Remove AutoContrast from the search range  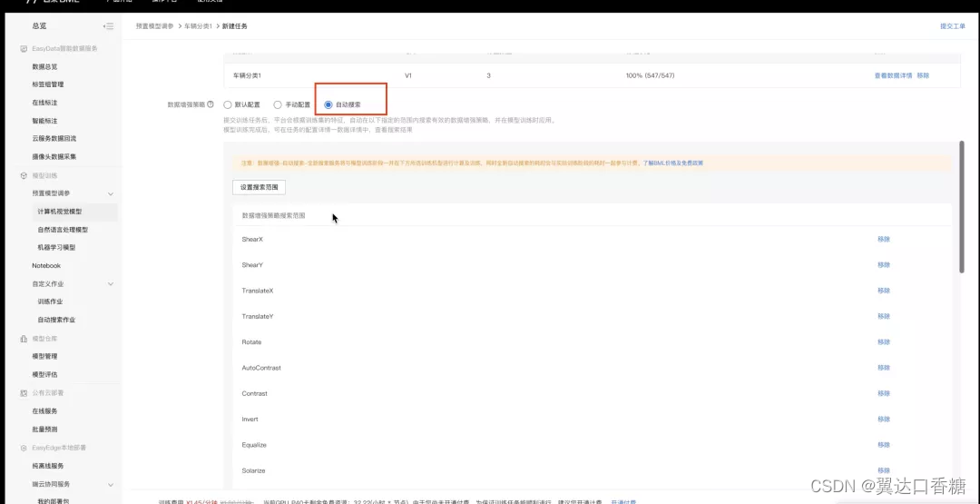pos(884,368)
